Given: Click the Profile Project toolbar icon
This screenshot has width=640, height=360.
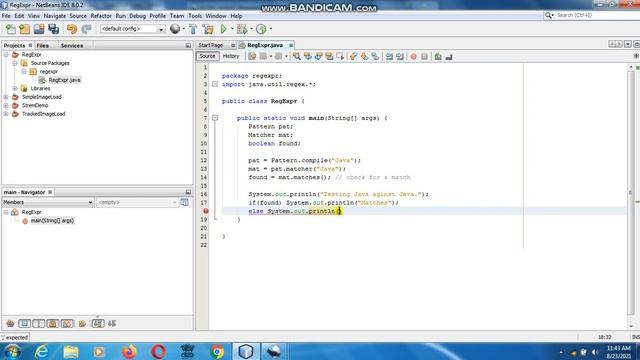Looking at the screenshot, I should pyautogui.click(x=261, y=29).
